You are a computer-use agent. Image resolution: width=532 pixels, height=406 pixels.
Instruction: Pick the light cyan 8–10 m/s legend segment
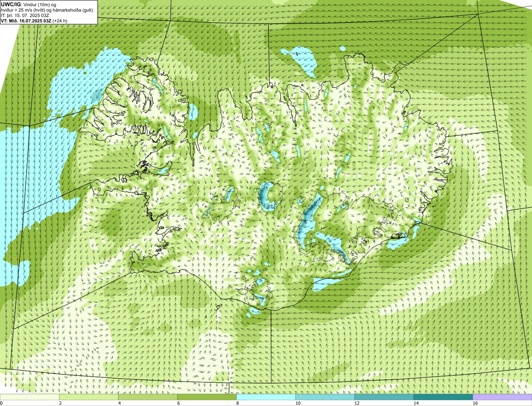point(266,397)
